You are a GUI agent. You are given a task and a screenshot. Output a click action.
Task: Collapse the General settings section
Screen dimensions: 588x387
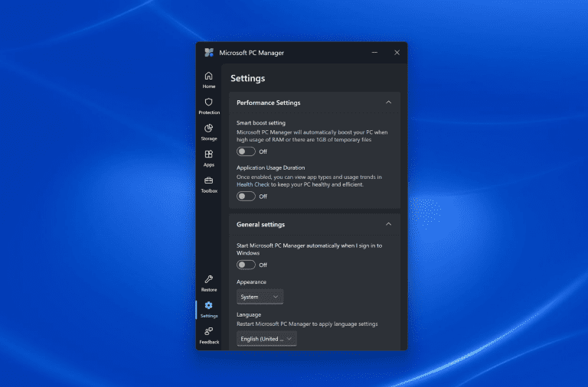388,224
